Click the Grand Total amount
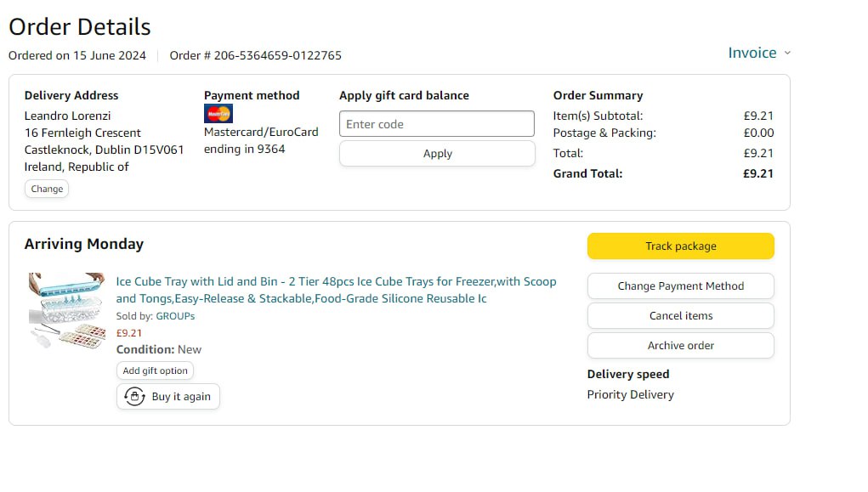 tap(757, 173)
